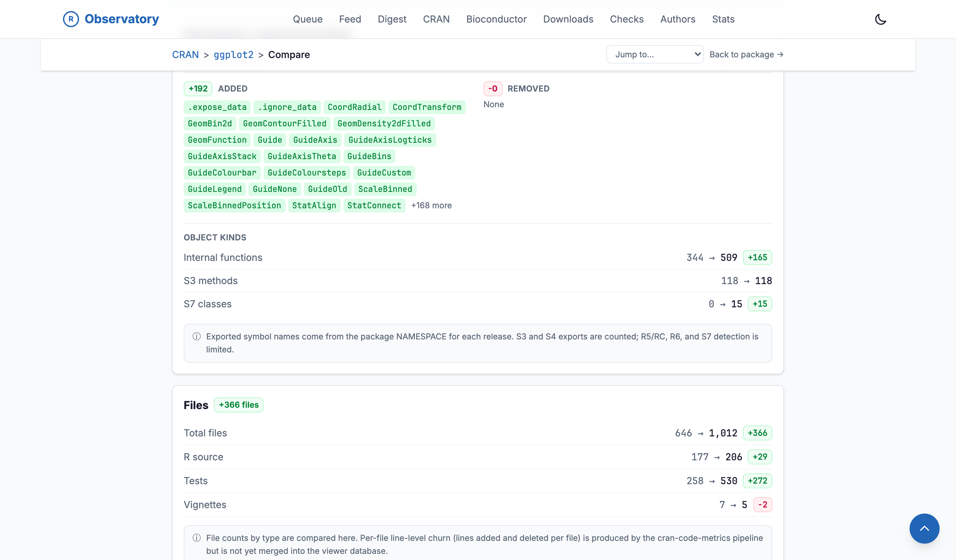Screen dimensions: 956x560
Task: Click the StatConnect symbol tag
Action: (374, 205)
